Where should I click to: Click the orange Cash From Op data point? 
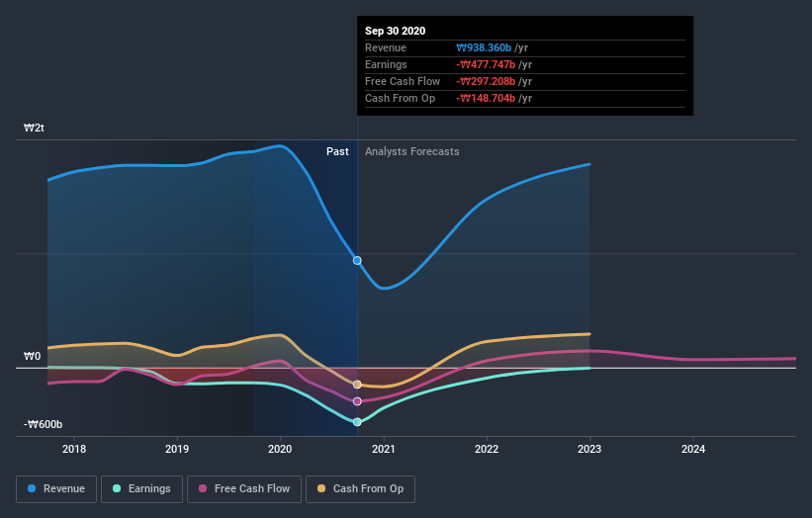coord(357,385)
